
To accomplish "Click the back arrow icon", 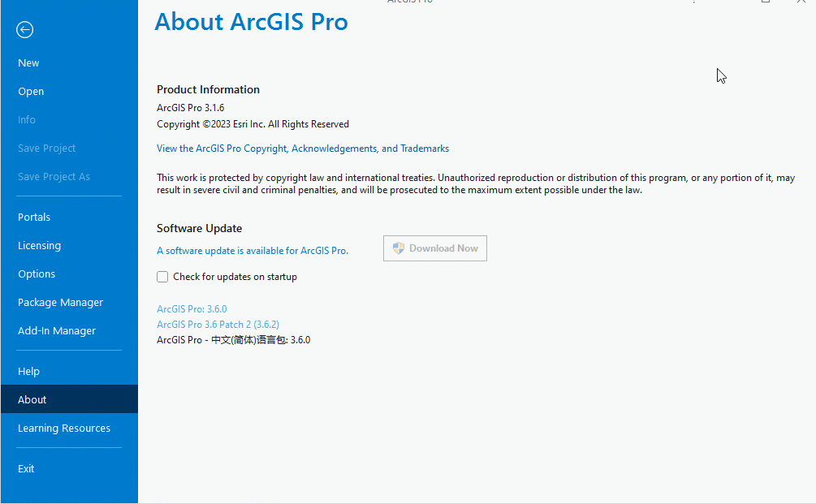I will click(x=24, y=30).
